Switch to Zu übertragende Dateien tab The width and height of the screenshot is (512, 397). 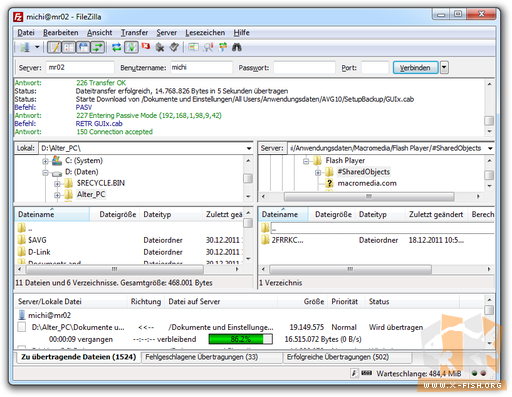pos(78,357)
